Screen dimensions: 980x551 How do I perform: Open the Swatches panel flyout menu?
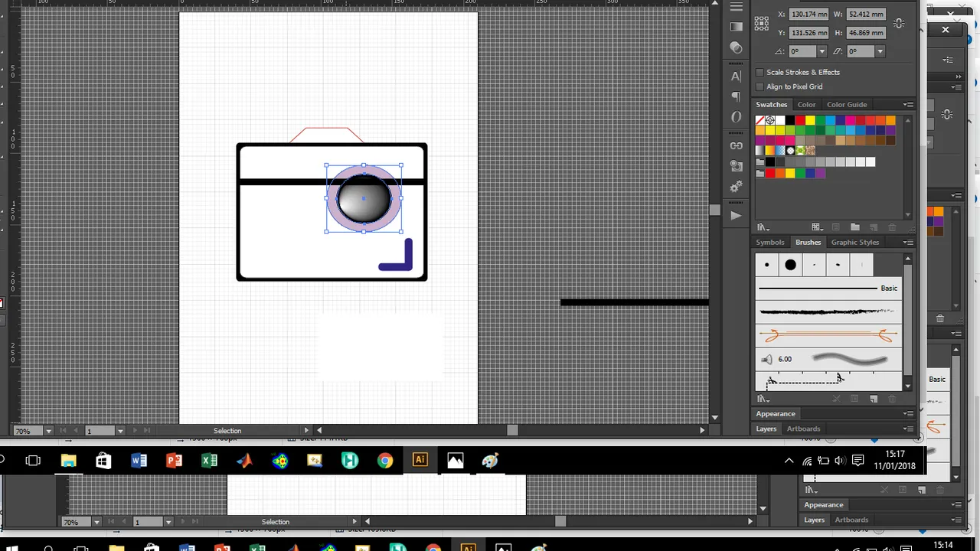(x=908, y=105)
